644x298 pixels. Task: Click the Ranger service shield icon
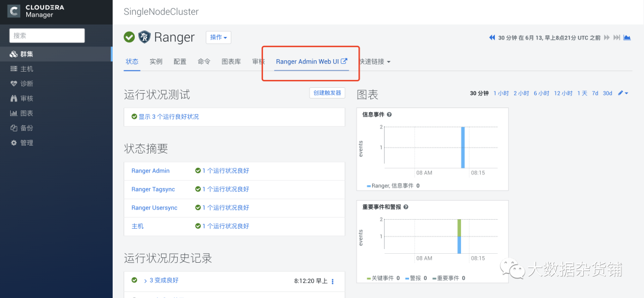click(x=144, y=37)
